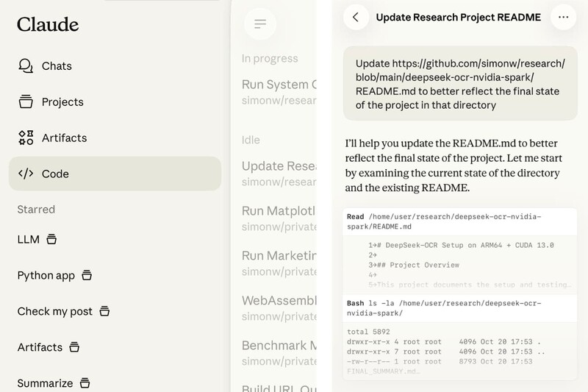Go back using the chevron arrow button
Viewport: 588px width, 392px height.
356,18
